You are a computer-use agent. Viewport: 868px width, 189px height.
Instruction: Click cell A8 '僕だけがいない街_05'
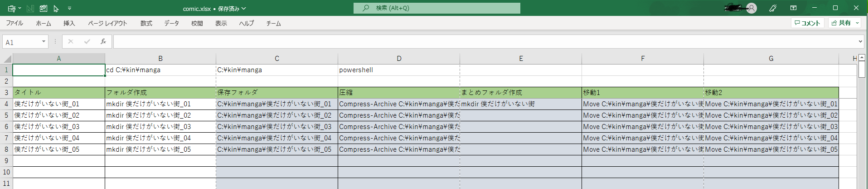(59, 149)
